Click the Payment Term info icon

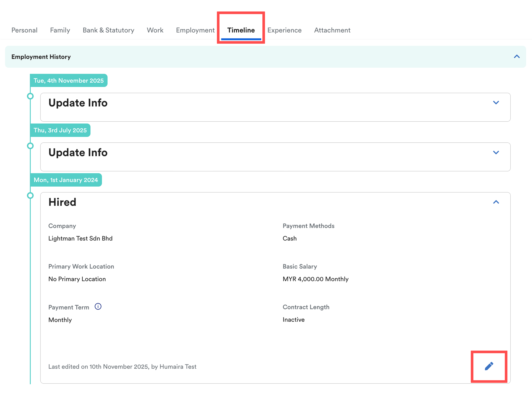[98, 306]
